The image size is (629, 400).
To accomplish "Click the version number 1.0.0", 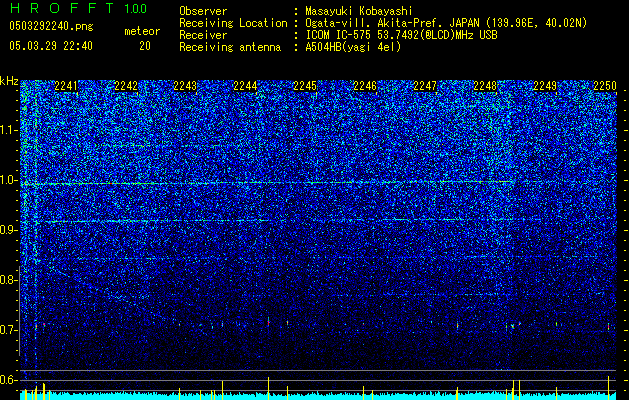I will pos(136,8).
